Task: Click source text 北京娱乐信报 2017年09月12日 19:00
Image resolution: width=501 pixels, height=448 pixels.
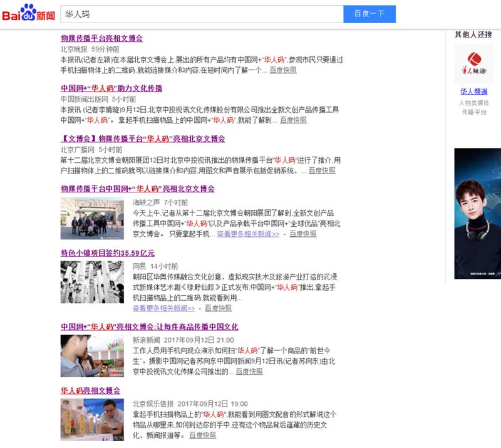Action: [190, 404]
